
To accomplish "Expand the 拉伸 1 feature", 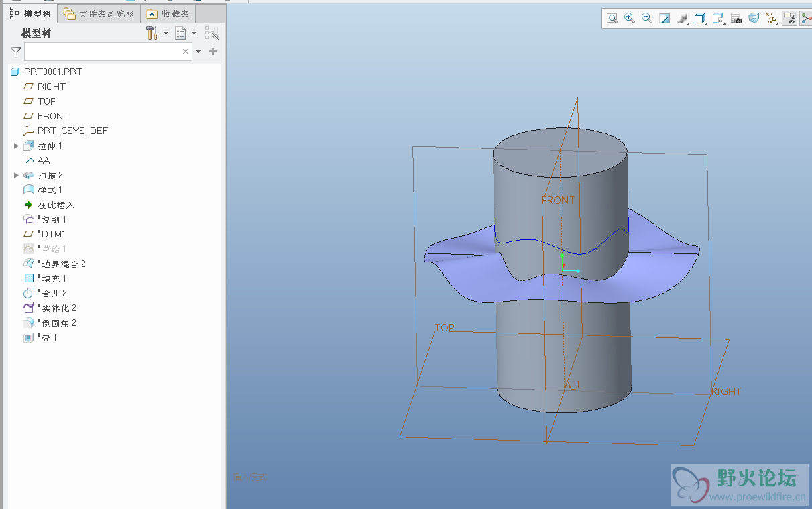I will point(17,146).
